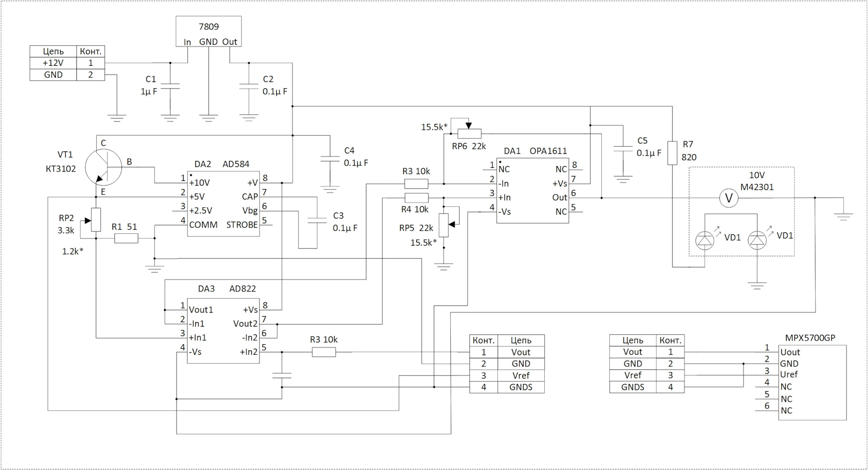Click the KT3102 transistor label
Viewport: 868px width, 470px height.
[61, 169]
